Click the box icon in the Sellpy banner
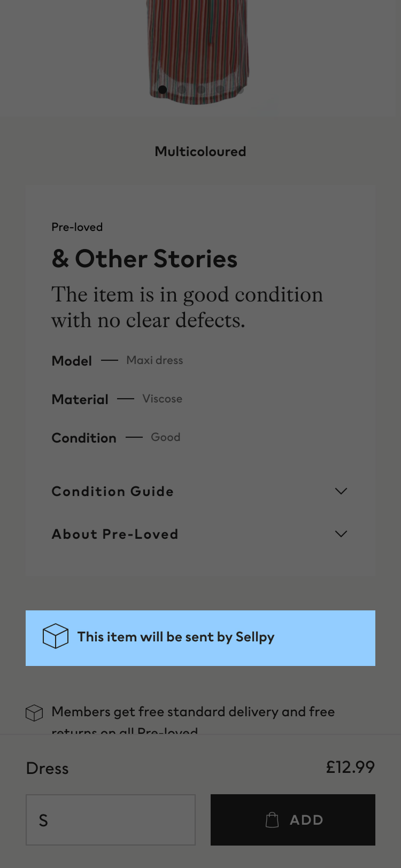The width and height of the screenshot is (401, 868). pyautogui.click(x=56, y=636)
